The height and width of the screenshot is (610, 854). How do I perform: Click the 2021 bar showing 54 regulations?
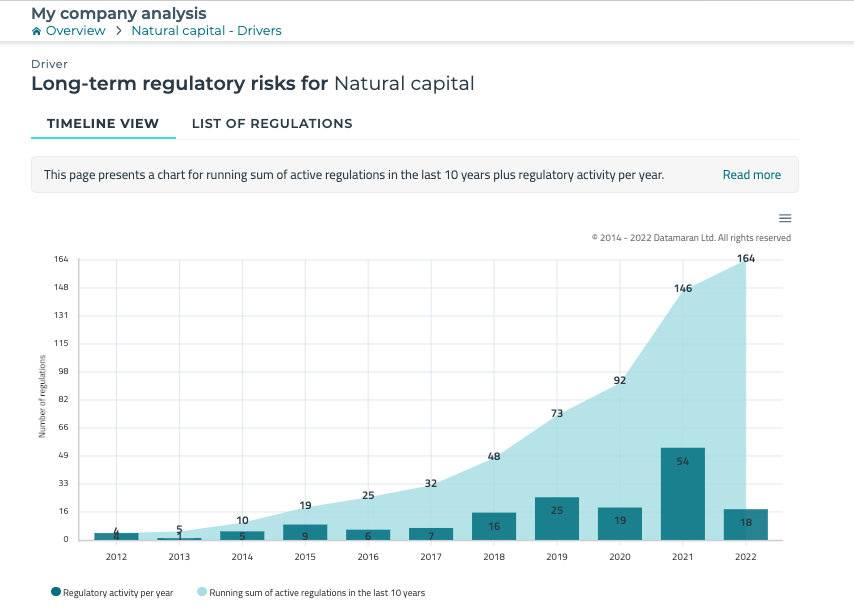pyautogui.click(x=682, y=492)
